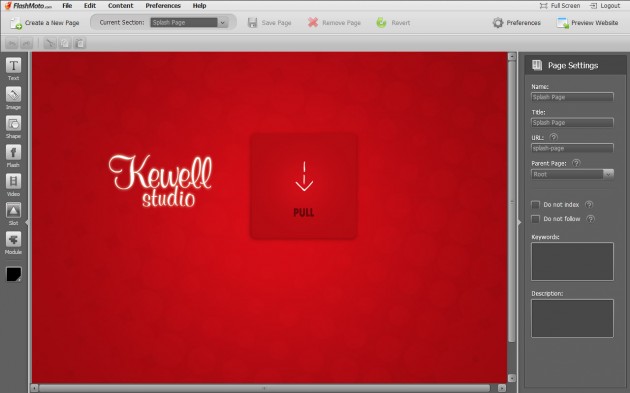Click the URL help question icon
Image resolution: width=630 pixels, height=393 pixels.
coord(554,137)
